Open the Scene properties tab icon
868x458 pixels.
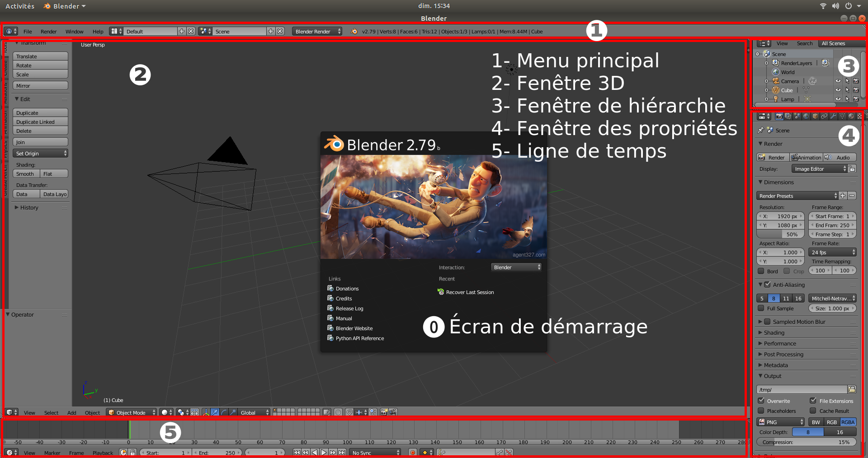pyautogui.click(x=797, y=116)
